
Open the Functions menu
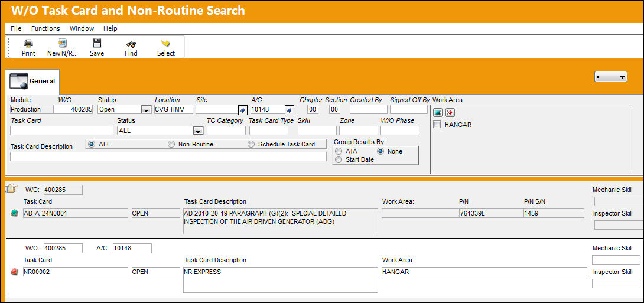(x=45, y=28)
